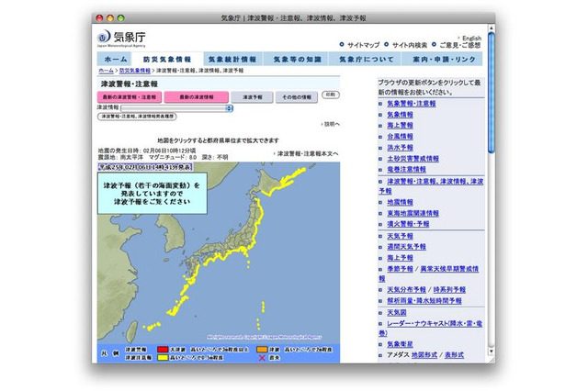
Task: Click the pink 最新の津波情報 button
Action: (x=196, y=97)
